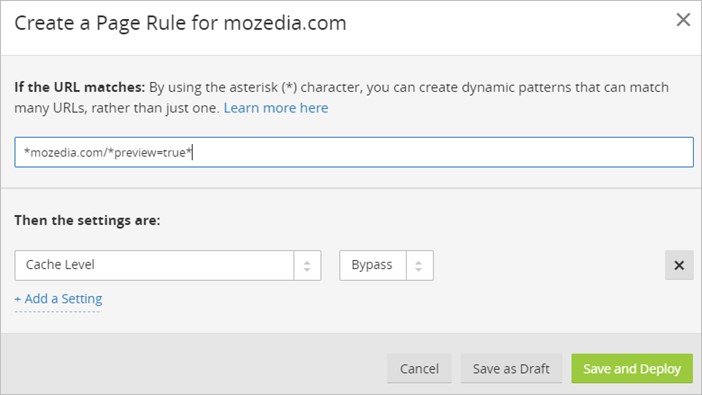This screenshot has height=395, width=702.
Task: Focus the URL pattern input field
Action: [354, 152]
